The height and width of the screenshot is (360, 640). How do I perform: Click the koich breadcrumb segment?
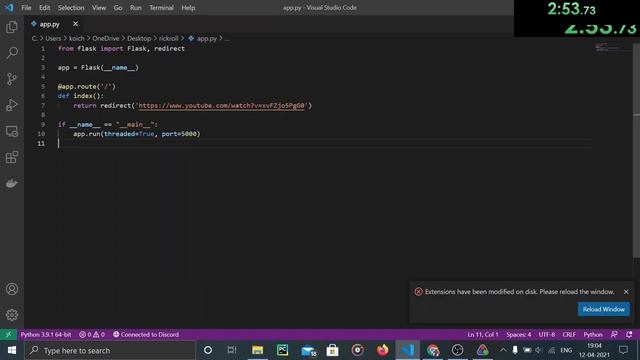76,38
